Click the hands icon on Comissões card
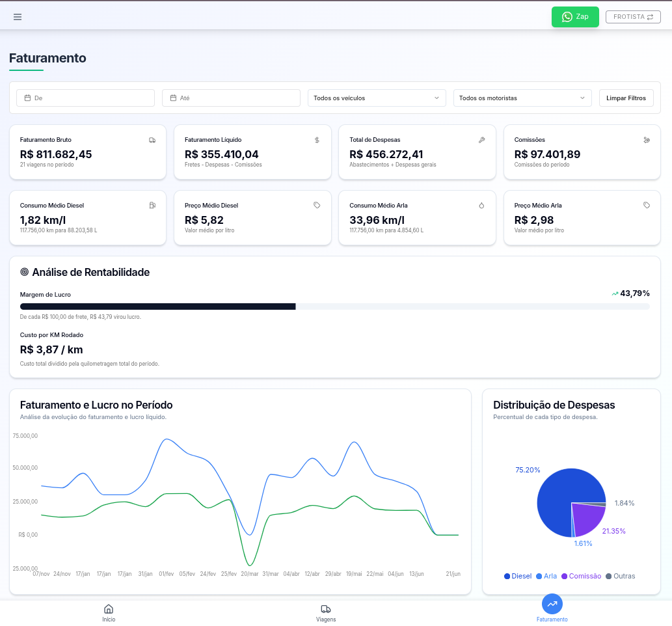672x626 pixels. point(646,139)
